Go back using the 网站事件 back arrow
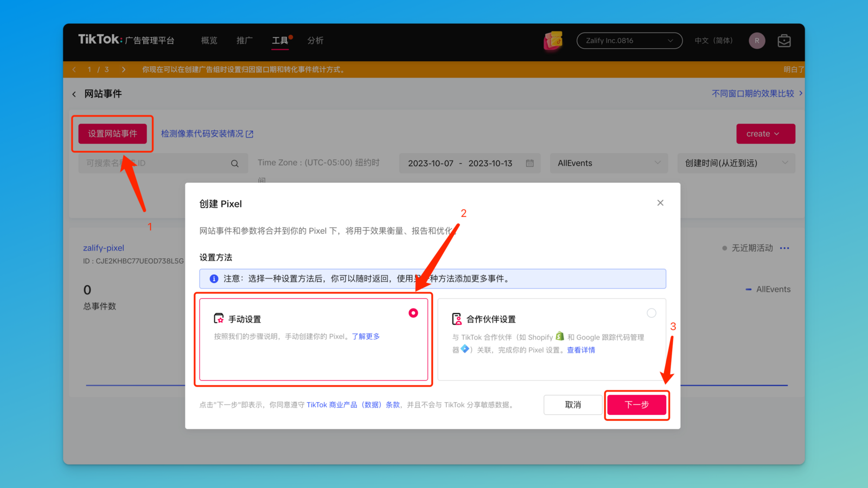 (74, 94)
